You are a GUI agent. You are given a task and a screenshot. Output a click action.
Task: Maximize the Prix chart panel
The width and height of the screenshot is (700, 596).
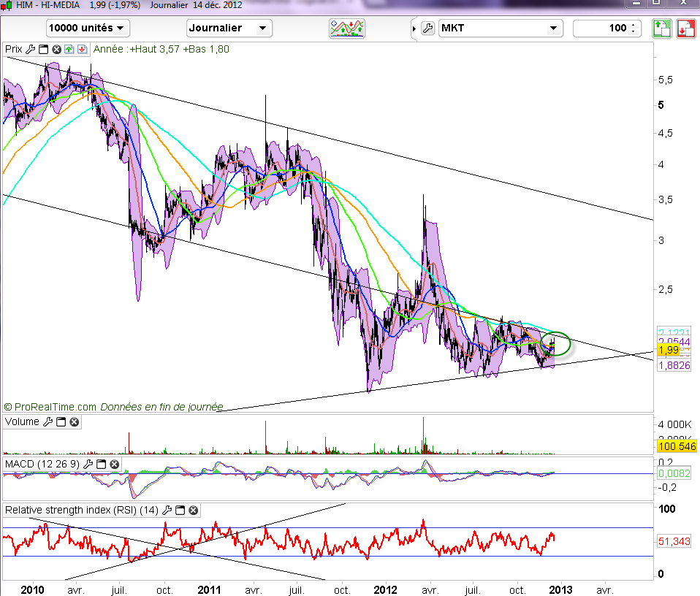tap(43, 50)
